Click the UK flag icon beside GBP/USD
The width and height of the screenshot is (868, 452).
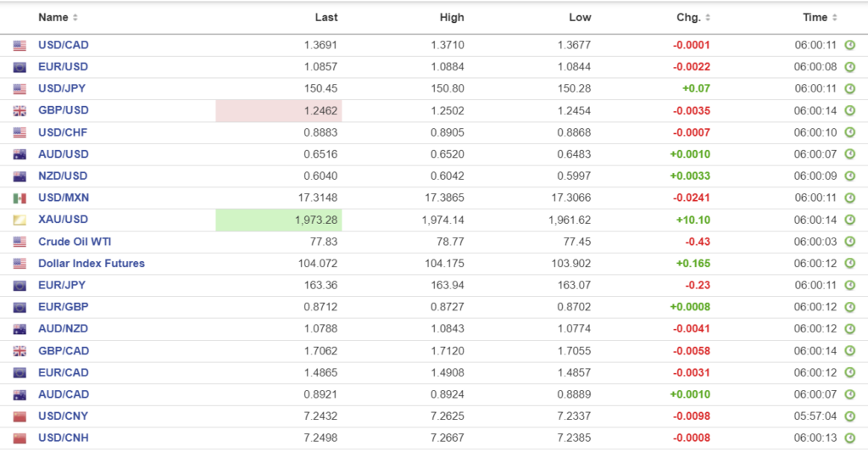pos(19,111)
